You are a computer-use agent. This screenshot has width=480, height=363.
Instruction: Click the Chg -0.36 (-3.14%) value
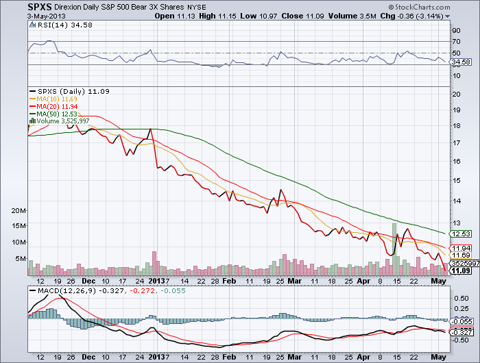click(x=412, y=16)
